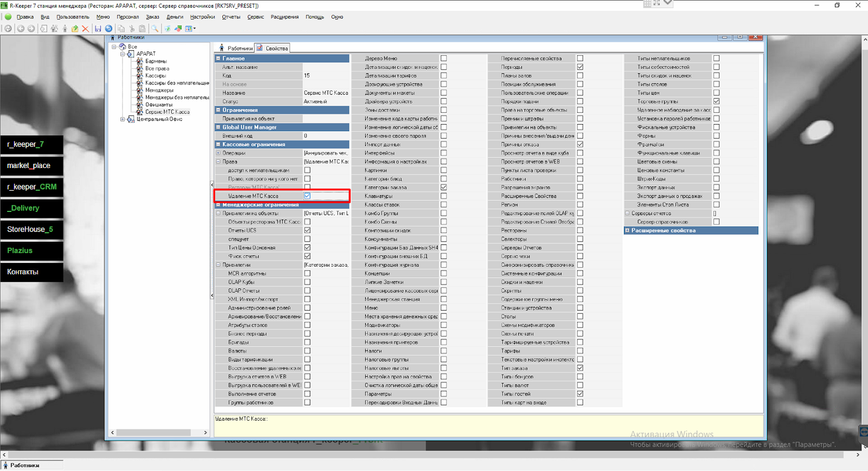868x471 pixels.
Task: Click the new document toolbar icon
Action: 43,29
